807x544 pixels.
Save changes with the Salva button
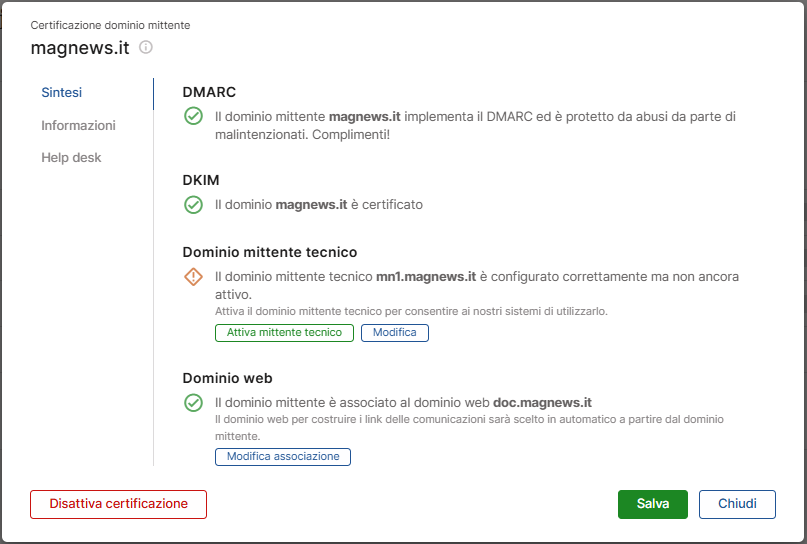tap(653, 504)
